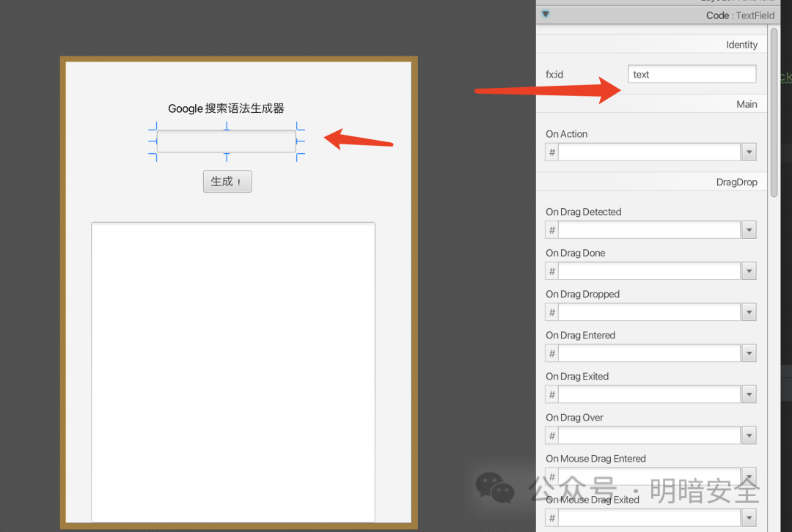792x532 pixels.
Task: Select the TextField in the design canvas
Action: (227, 141)
